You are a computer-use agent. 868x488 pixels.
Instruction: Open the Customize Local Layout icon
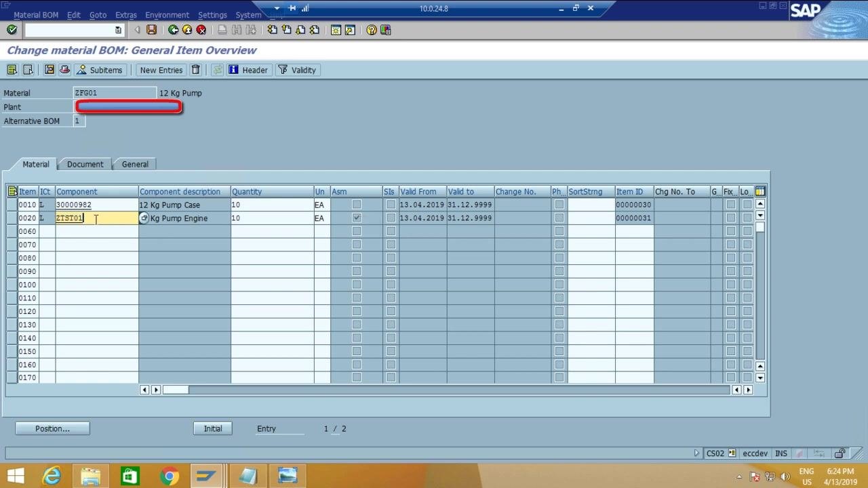pyautogui.click(x=386, y=30)
